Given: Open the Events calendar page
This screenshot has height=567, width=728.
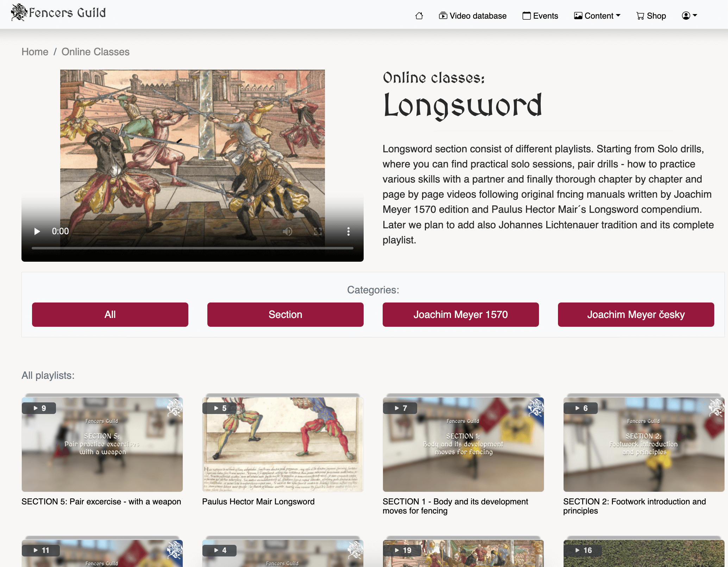Looking at the screenshot, I should [x=540, y=16].
